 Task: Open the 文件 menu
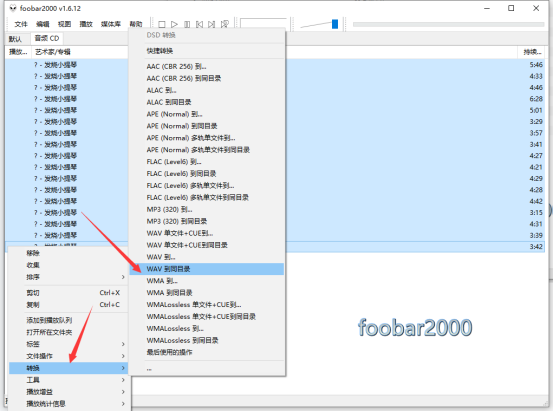point(21,24)
